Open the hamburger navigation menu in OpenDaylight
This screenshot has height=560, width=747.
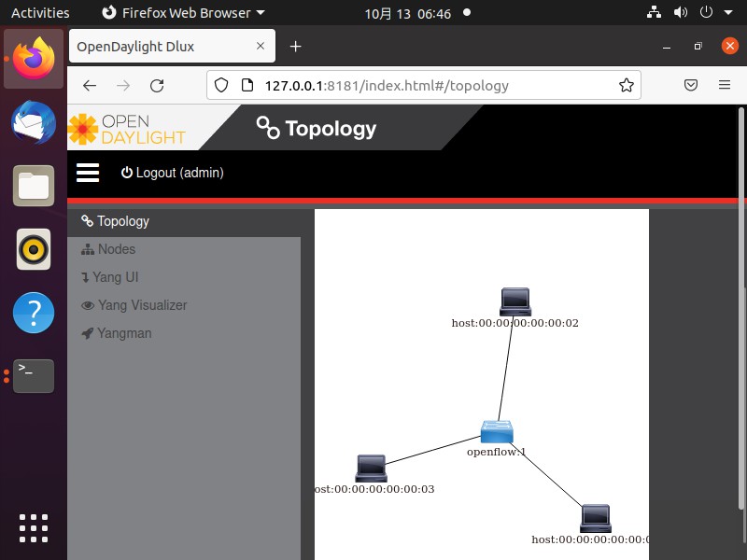pos(88,173)
